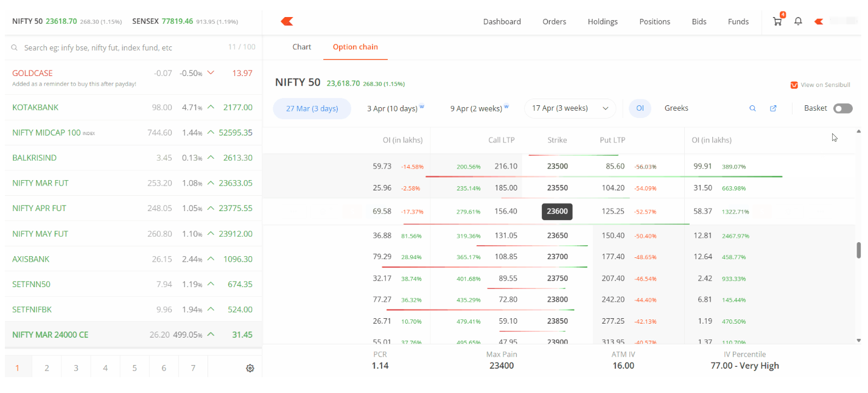Click the 23750 strike cell

[557, 279]
